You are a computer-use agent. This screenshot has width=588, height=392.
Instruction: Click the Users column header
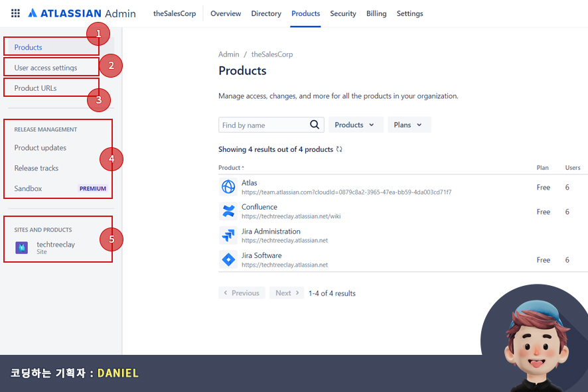pyautogui.click(x=573, y=168)
